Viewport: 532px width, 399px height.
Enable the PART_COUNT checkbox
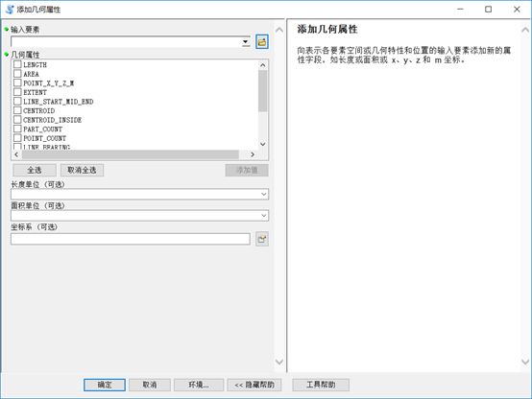click(17, 129)
